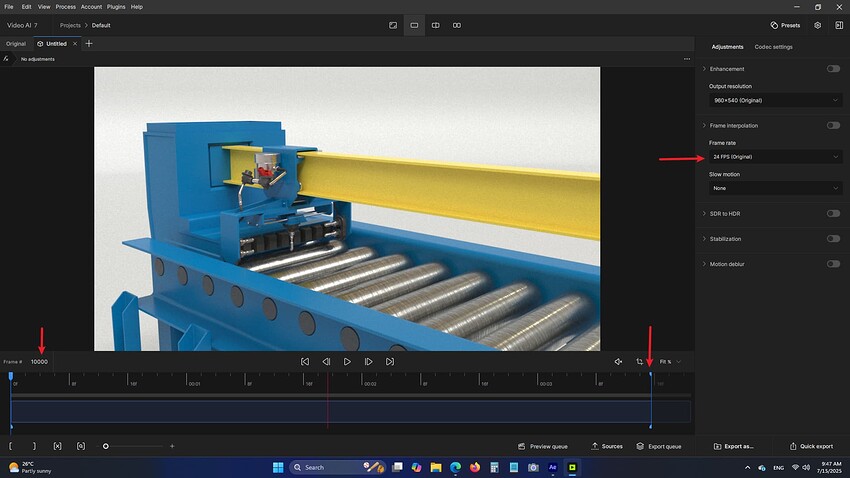Click the Quick export button
Viewport: 850px width, 478px height.
[x=810, y=446]
